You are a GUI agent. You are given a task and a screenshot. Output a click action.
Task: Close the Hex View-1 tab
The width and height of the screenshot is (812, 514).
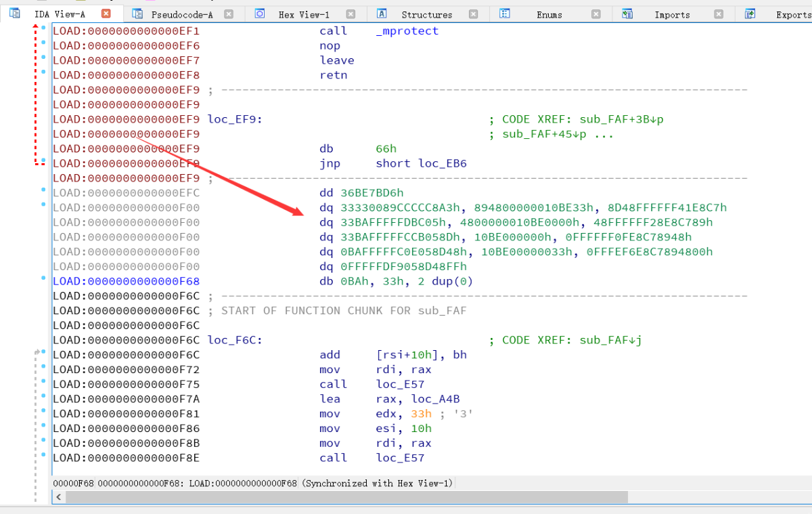point(351,14)
